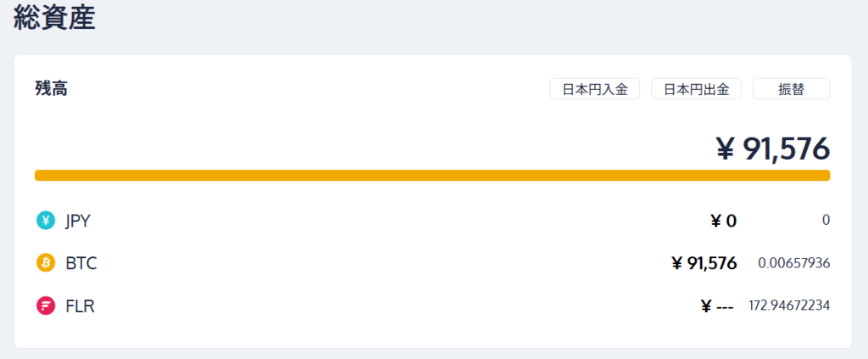Image resolution: width=868 pixels, height=359 pixels.
Task: Click the yellow asset allocation bar
Action: [432, 176]
